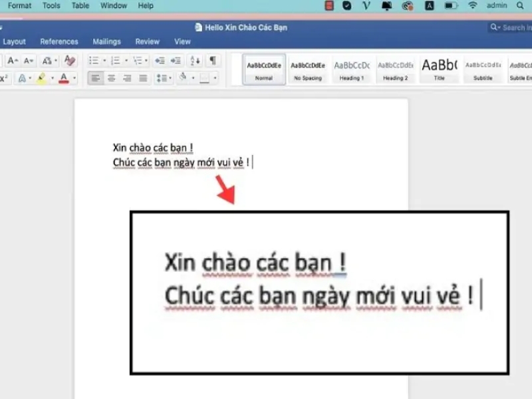Open the Table menu in the menu bar
This screenshot has height=399, width=532.
click(x=80, y=5)
